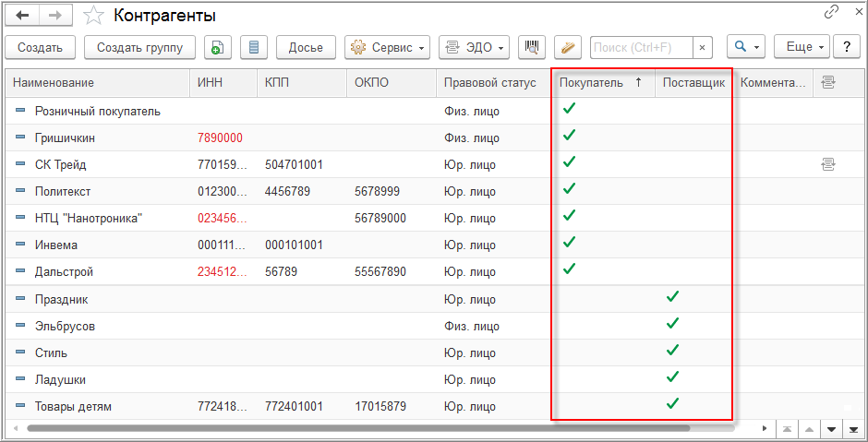
Task: Sort by the Поставщик column header
Action: tap(693, 83)
